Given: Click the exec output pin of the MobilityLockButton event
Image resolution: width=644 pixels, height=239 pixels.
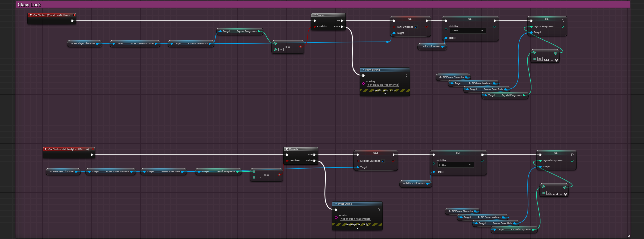Looking at the screenshot, I should point(92,155).
